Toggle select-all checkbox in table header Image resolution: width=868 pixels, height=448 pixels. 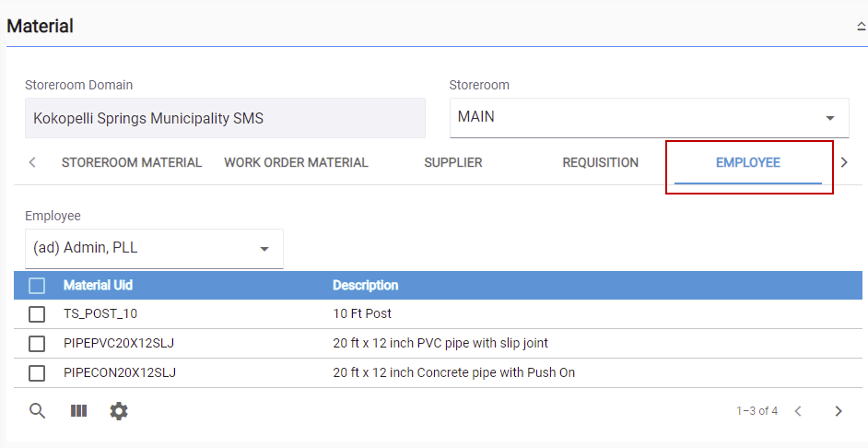[x=37, y=285]
